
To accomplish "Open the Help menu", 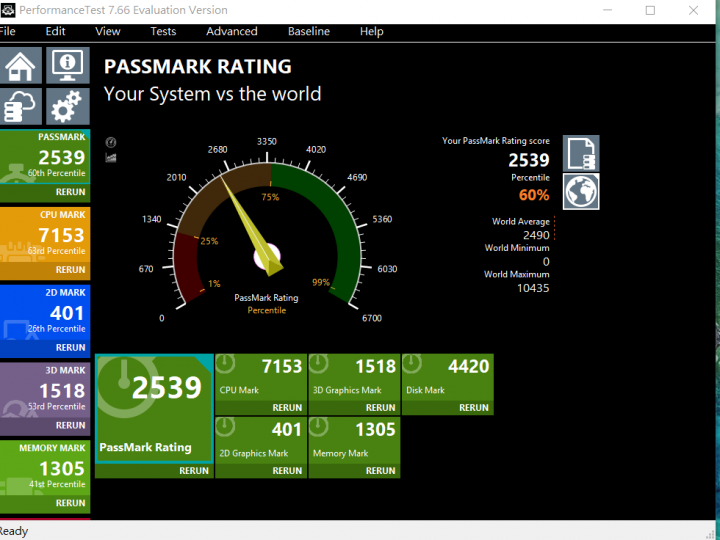I will (x=371, y=31).
